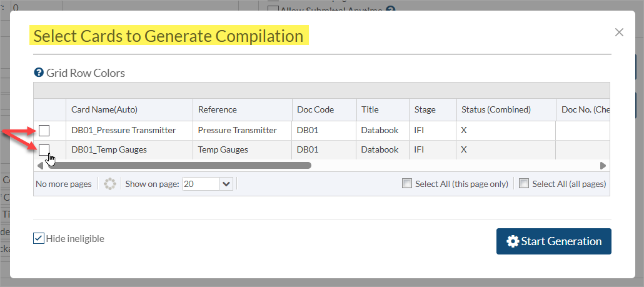Click the right scroll arrow of grid
This screenshot has height=287, width=644.
[603, 166]
